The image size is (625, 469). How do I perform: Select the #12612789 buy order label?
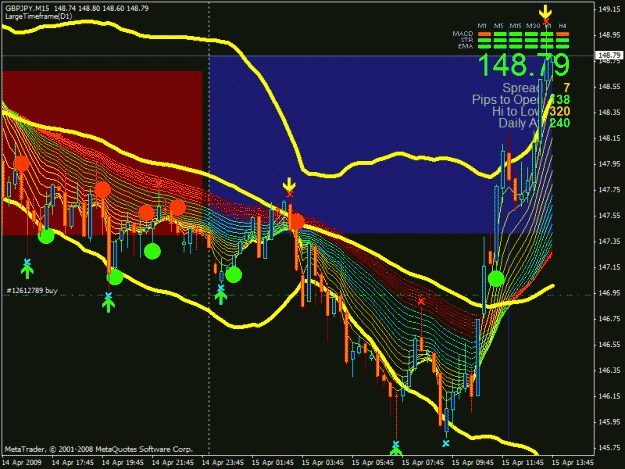coord(32,290)
